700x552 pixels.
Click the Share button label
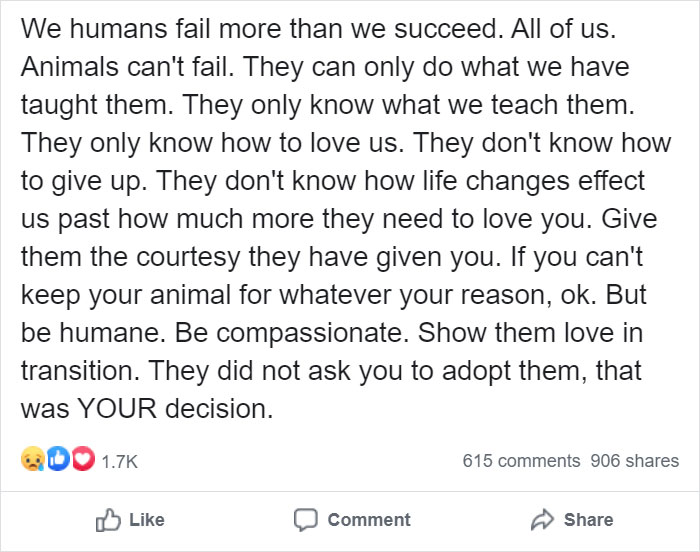[588, 520]
